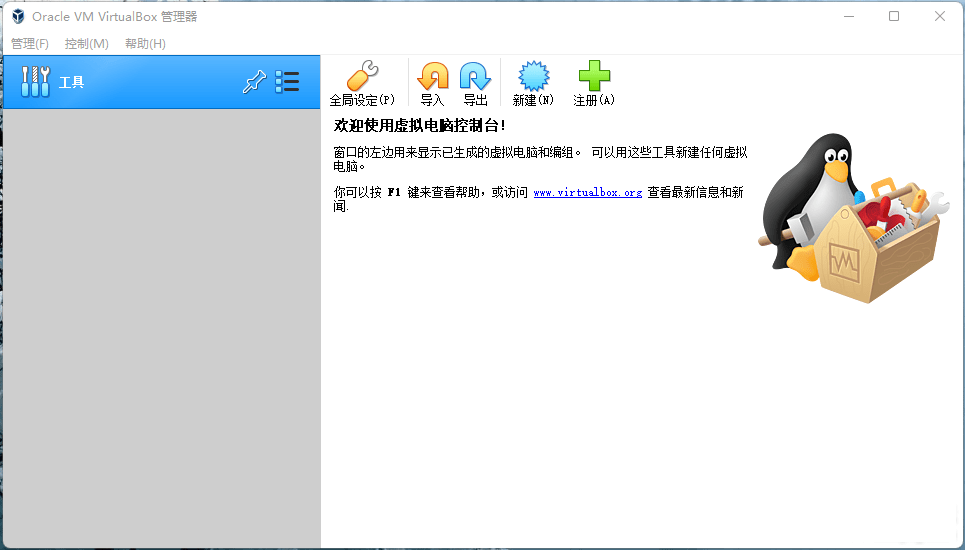This screenshot has width=965, height=550.
Task: Select the 工具 label in the left panel
Action: (72, 82)
